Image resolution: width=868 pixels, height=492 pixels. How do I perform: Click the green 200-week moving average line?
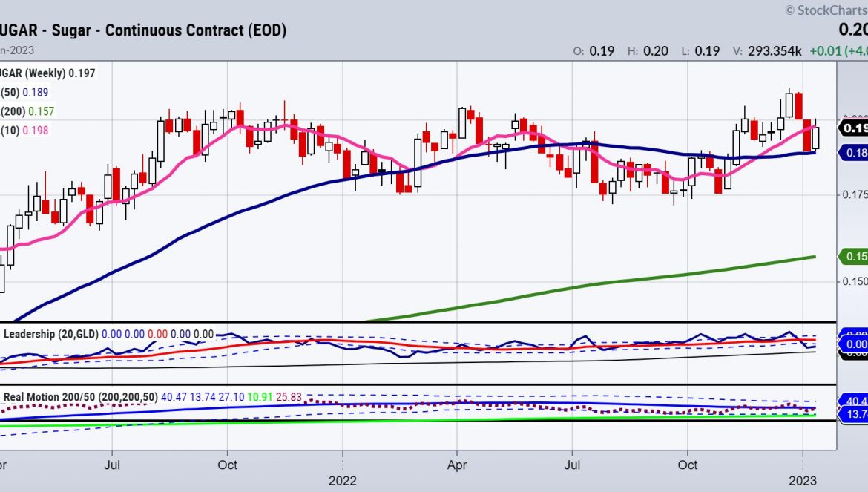point(587,285)
